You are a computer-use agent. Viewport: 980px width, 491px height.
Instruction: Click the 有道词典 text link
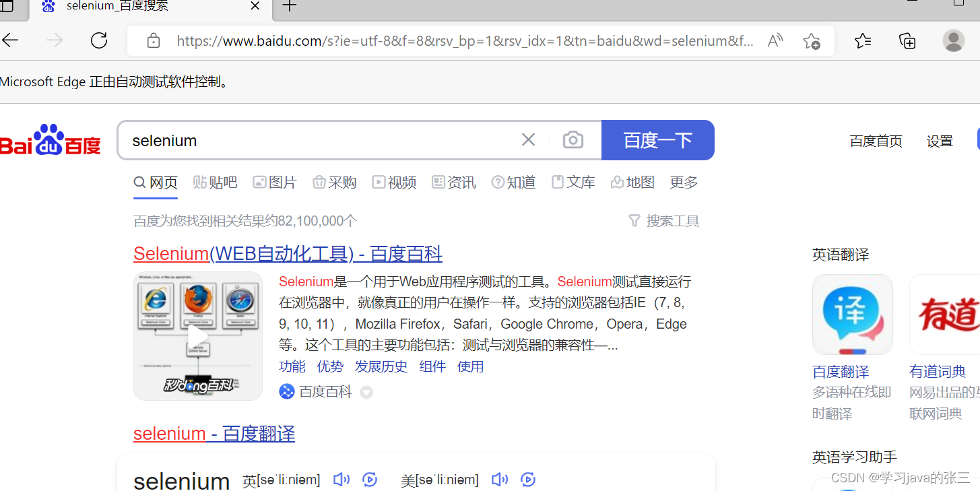pyautogui.click(x=938, y=372)
